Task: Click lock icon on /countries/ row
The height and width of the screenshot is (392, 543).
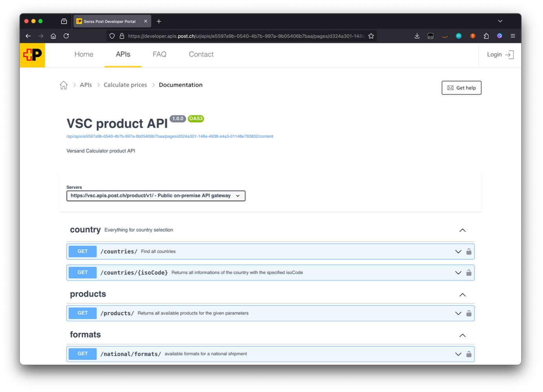Action: coord(469,252)
